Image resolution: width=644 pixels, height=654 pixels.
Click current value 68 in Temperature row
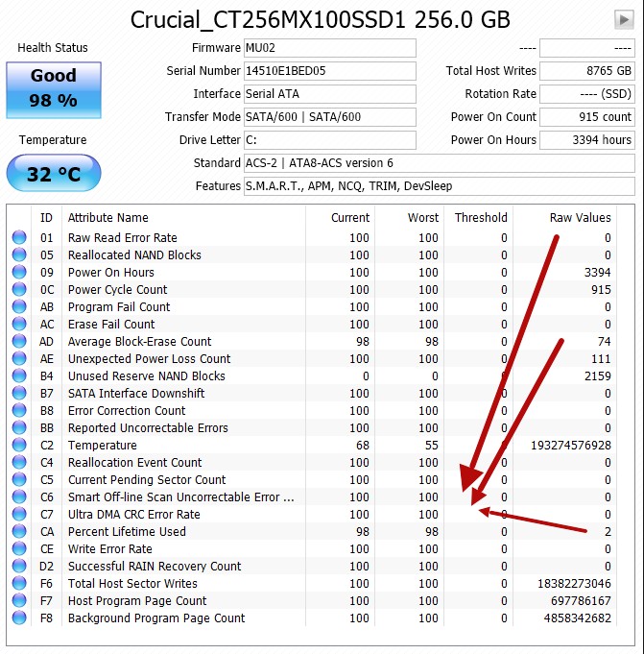point(363,446)
